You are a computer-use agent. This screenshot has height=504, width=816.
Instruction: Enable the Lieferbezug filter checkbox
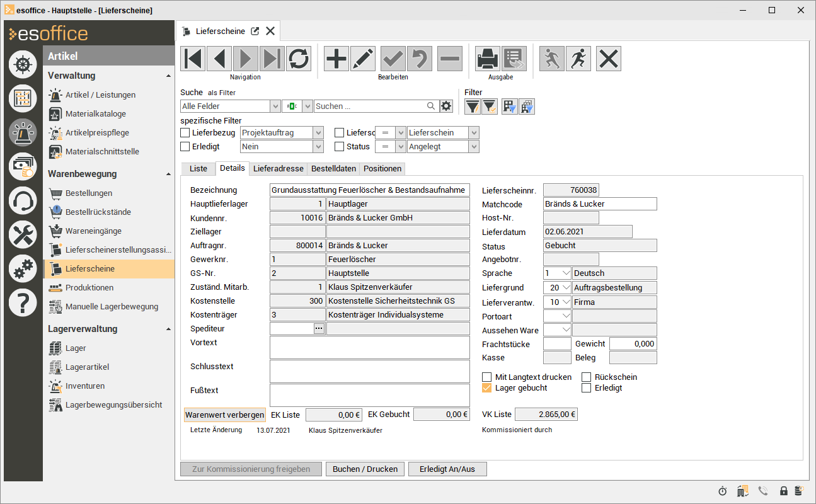(185, 133)
